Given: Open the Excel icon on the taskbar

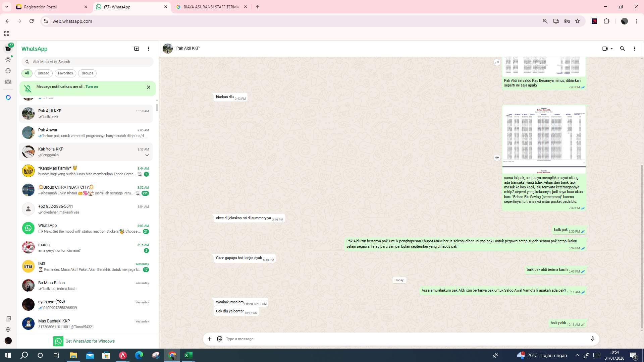Looking at the screenshot, I should click(x=188, y=355).
